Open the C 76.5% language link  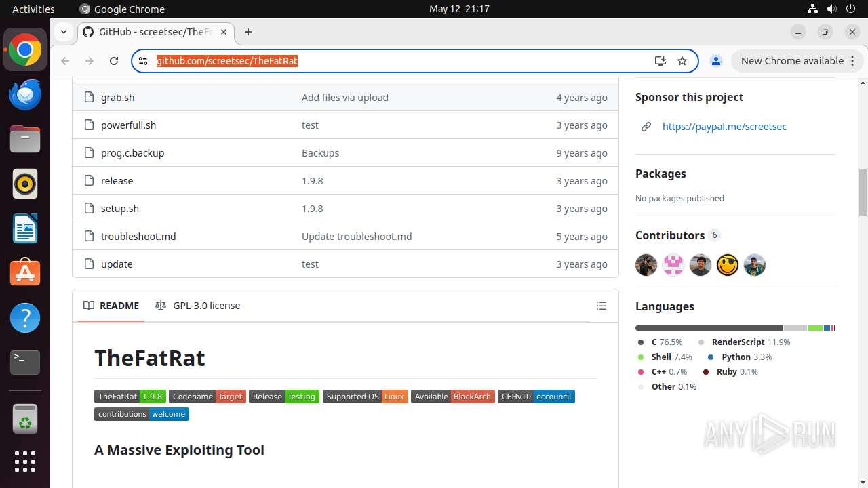[660, 342]
